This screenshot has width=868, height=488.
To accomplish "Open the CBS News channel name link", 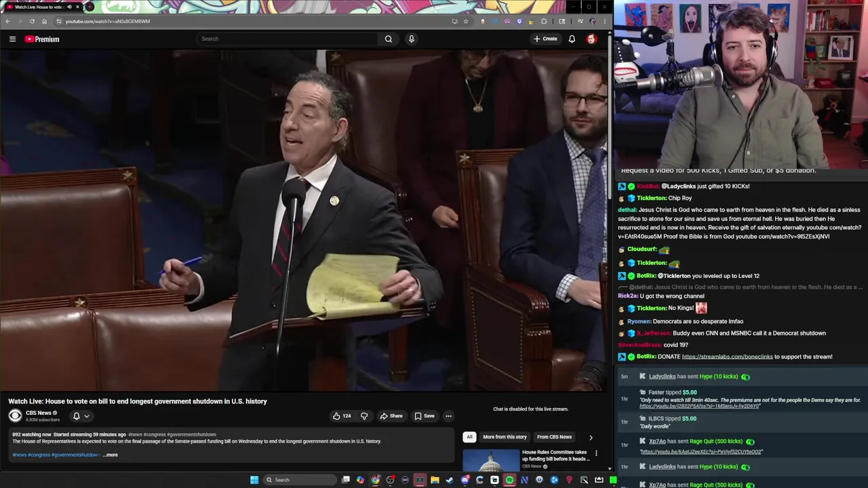I will point(39,413).
